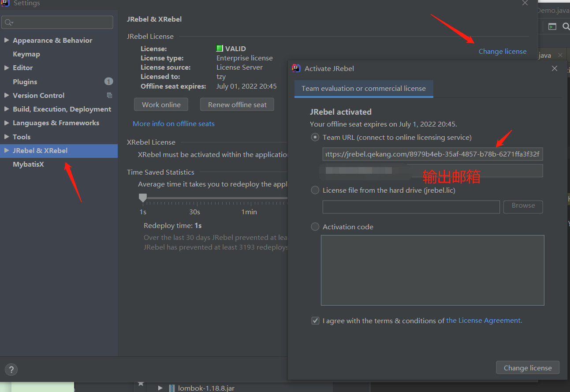
Task: Click the Work online button
Action: pyautogui.click(x=161, y=105)
